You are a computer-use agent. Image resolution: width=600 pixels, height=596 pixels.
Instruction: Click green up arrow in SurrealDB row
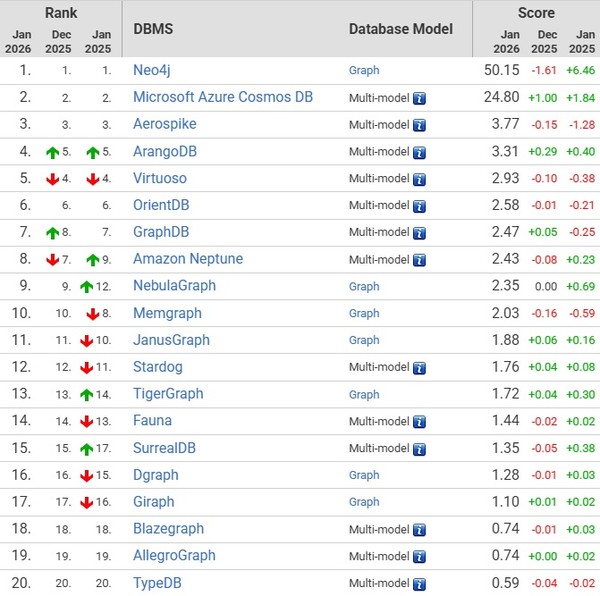(x=87, y=449)
